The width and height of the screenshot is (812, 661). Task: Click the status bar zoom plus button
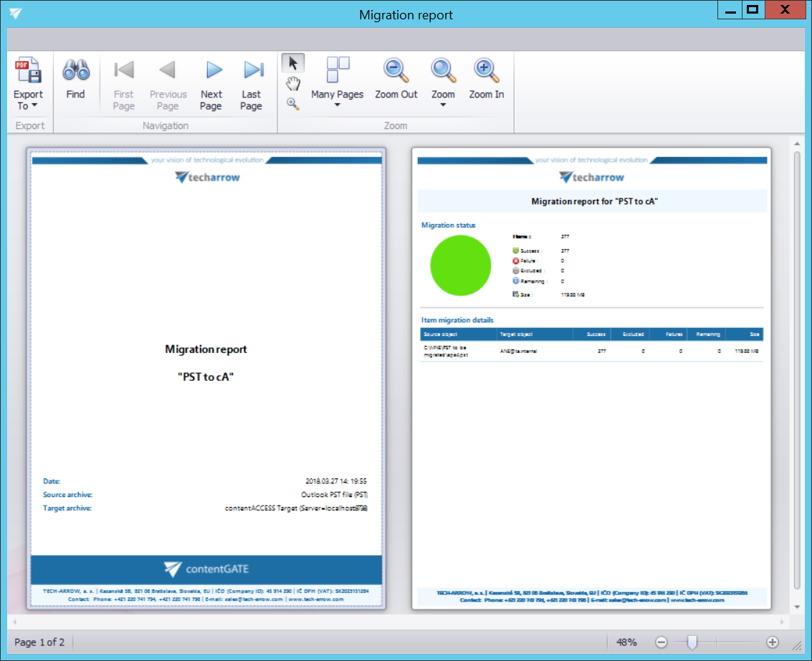(x=772, y=642)
